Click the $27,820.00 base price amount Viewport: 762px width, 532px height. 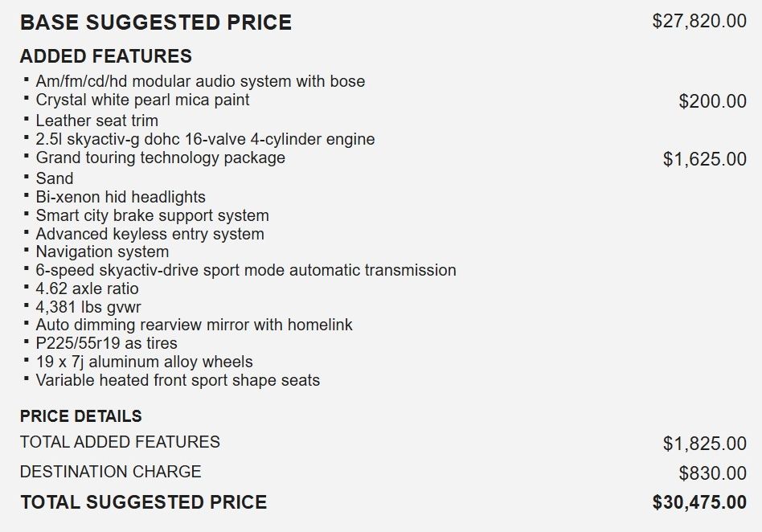tap(699, 22)
